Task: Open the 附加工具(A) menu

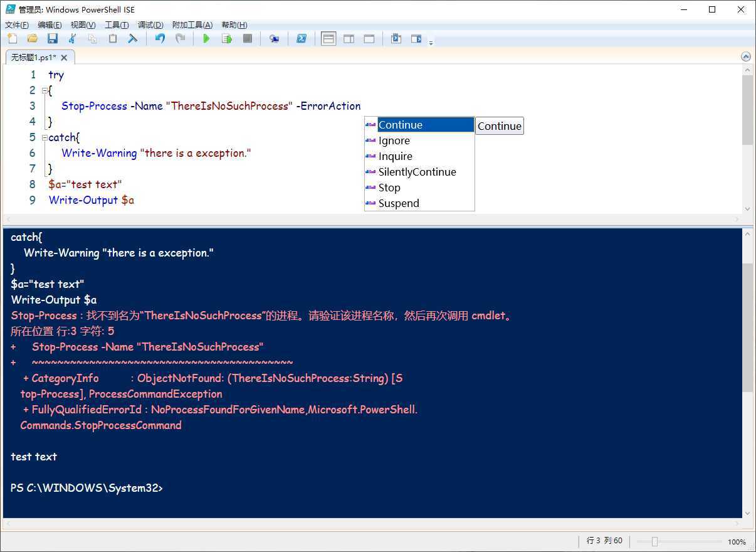Action: [x=192, y=24]
